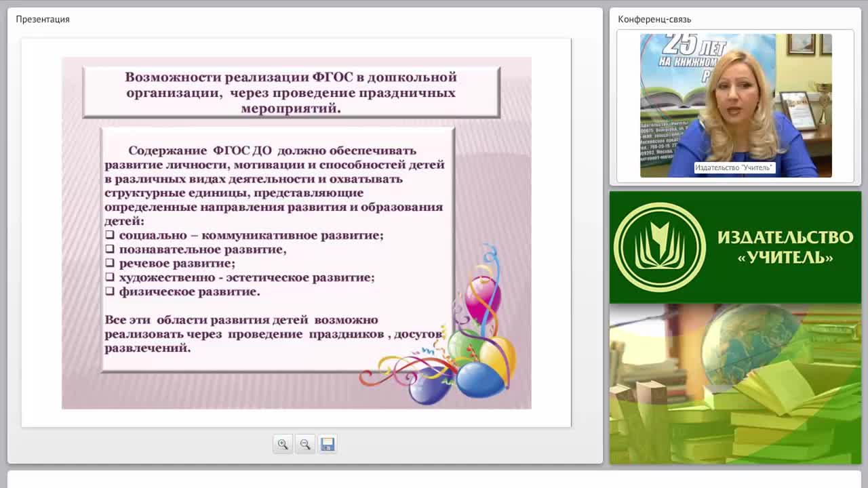Screen dimensions: 868x488
Task: Click the presenter's webcam video feed
Action: (736, 106)
